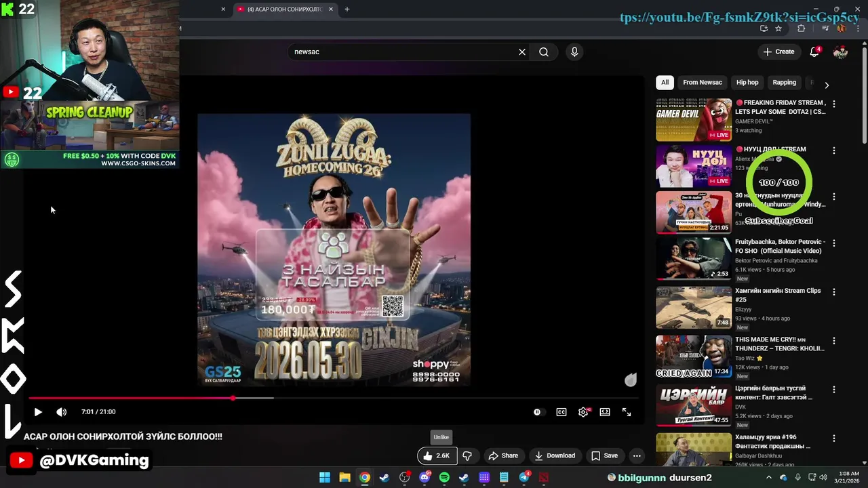Image resolution: width=868 pixels, height=488 pixels.
Task: Open Chrome extensions puzzle icon
Action: [x=802, y=28]
